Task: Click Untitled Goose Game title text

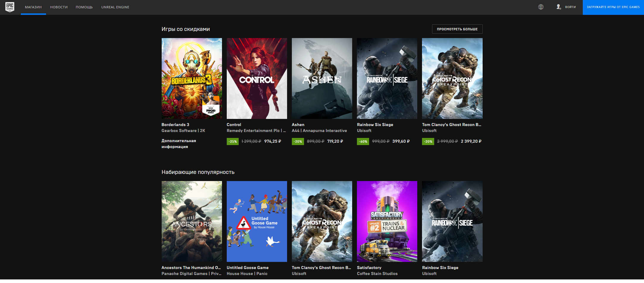Action: tap(248, 268)
